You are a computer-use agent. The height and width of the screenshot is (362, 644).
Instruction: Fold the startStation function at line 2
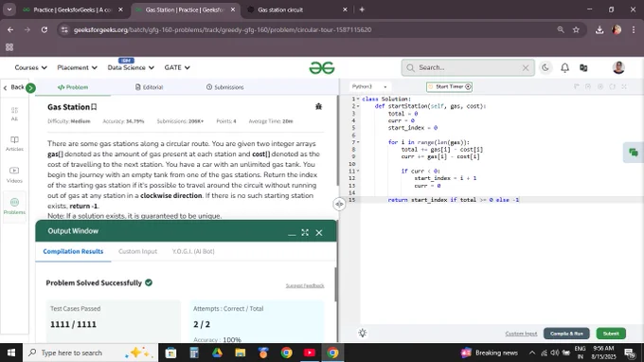pyautogui.click(x=358, y=106)
